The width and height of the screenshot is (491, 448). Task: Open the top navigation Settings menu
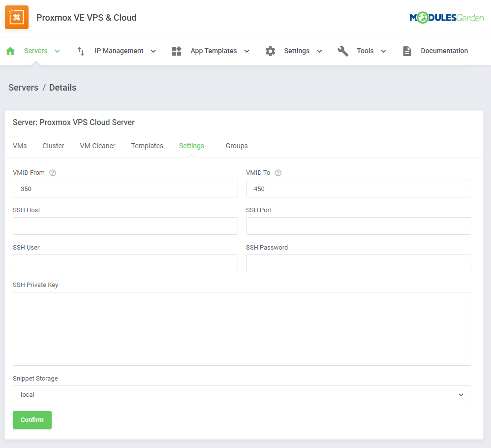coord(297,51)
